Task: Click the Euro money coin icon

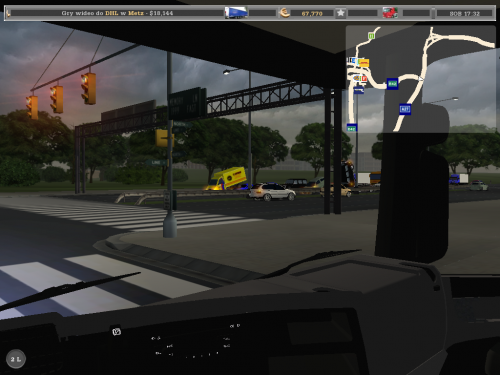Action: 284,13
